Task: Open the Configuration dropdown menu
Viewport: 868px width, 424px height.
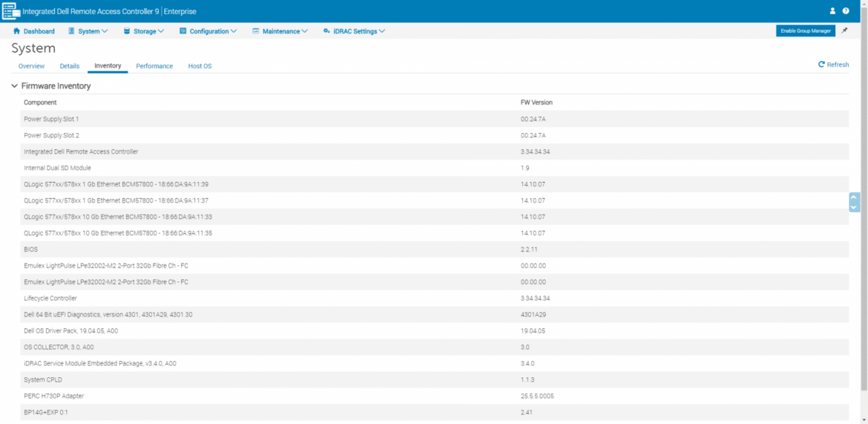Action: point(208,31)
